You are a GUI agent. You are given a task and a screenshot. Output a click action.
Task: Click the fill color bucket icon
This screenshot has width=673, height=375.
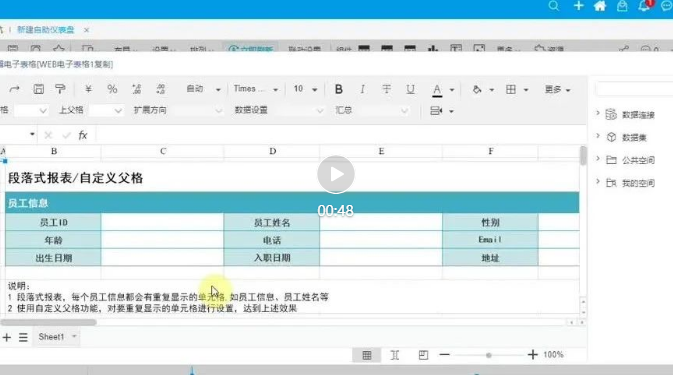pos(477,89)
